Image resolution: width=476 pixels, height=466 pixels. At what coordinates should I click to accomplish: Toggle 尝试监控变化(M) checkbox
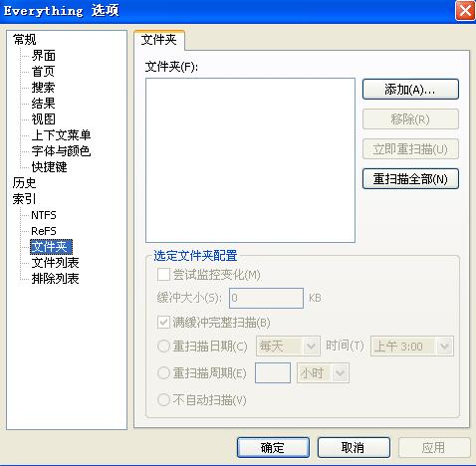[x=163, y=275]
